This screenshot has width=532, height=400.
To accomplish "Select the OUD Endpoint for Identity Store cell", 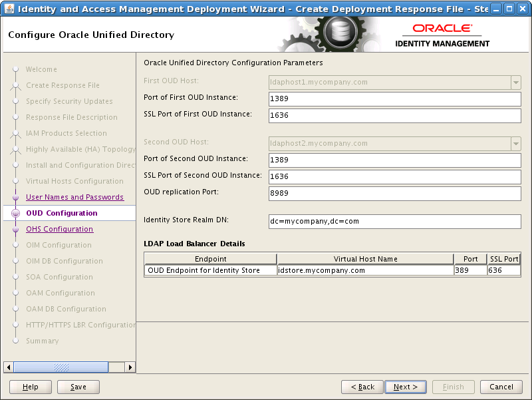I will click(x=210, y=270).
